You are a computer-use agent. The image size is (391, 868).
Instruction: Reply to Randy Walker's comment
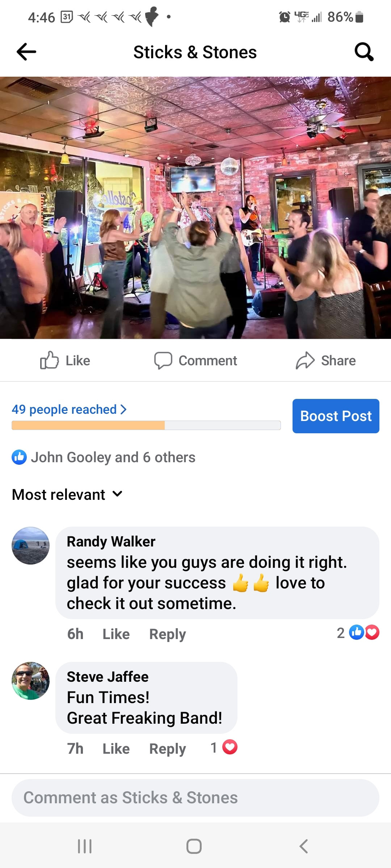[168, 634]
